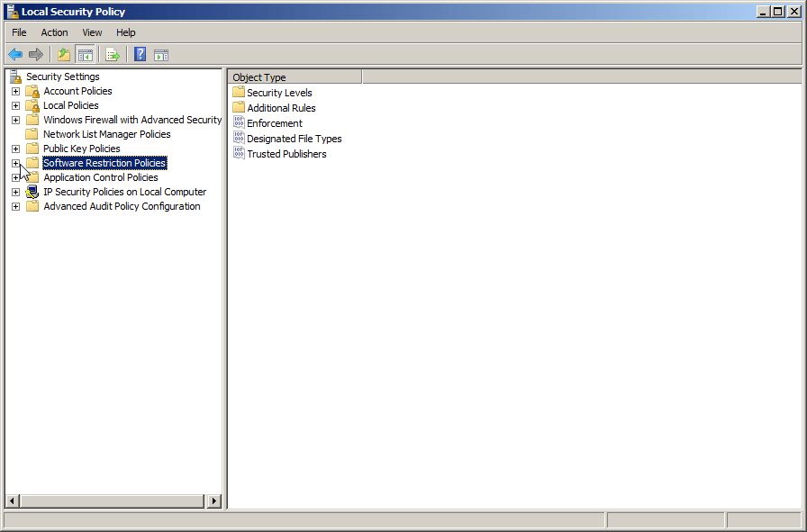Click the Windows Firewall folder icon
The width and height of the screenshot is (807, 532).
pyautogui.click(x=32, y=120)
